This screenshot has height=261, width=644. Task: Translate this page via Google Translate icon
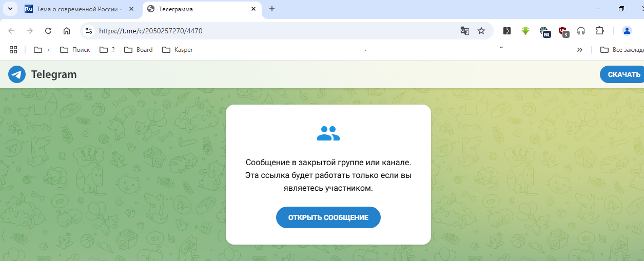click(465, 31)
